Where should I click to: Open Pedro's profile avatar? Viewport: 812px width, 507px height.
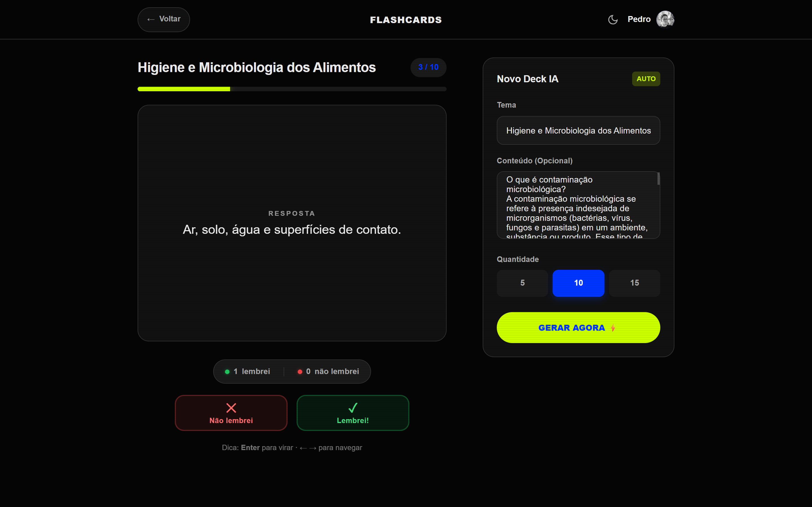[x=665, y=19]
